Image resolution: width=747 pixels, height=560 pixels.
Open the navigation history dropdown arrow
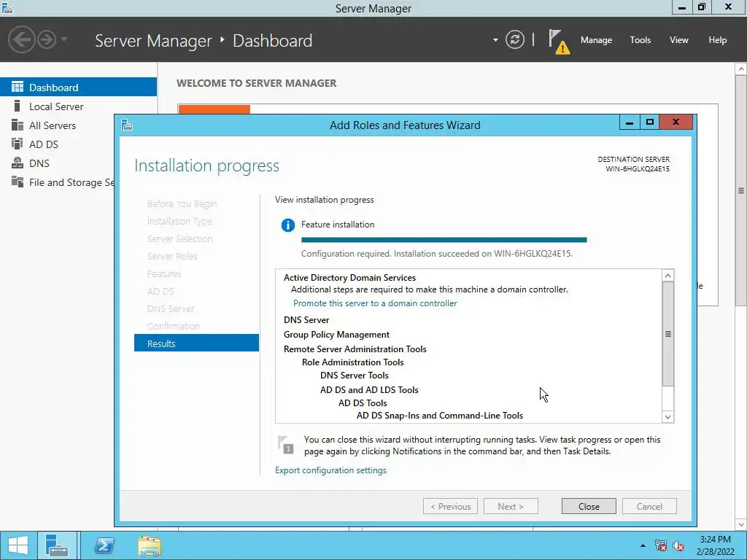64,39
